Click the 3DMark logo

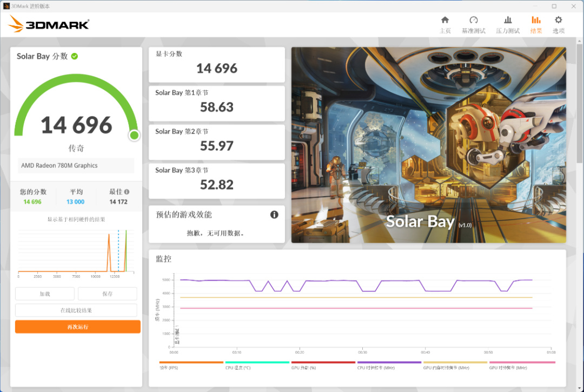point(49,24)
